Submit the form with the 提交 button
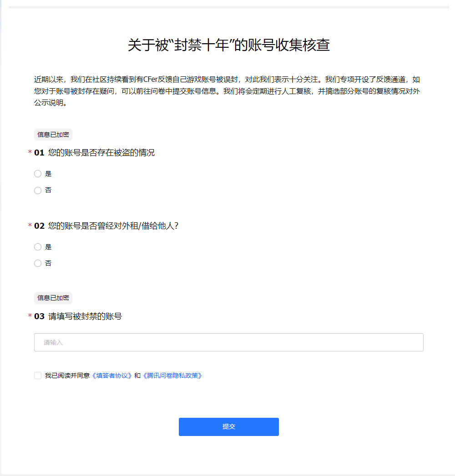 (x=229, y=427)
